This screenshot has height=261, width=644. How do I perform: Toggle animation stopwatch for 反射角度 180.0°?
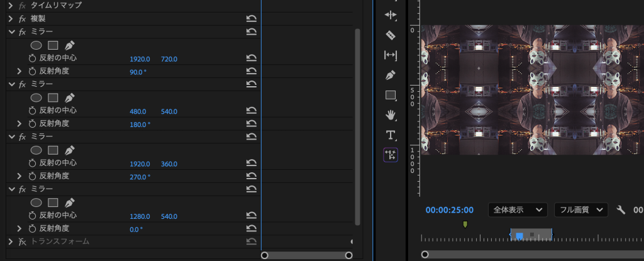click(x=33, y=124)
